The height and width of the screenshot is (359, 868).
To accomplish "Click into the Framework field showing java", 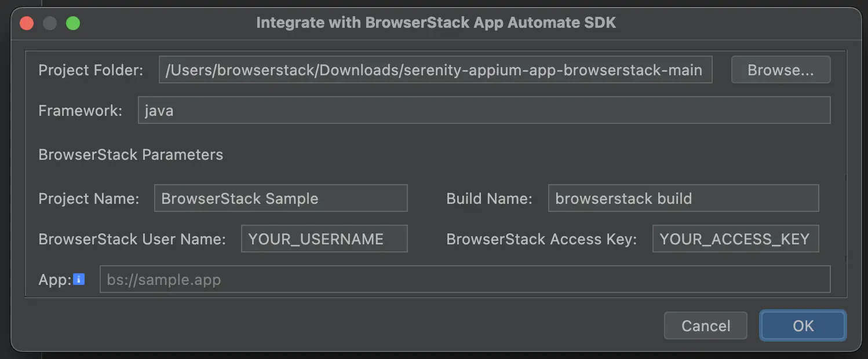I will pos(484,110).
